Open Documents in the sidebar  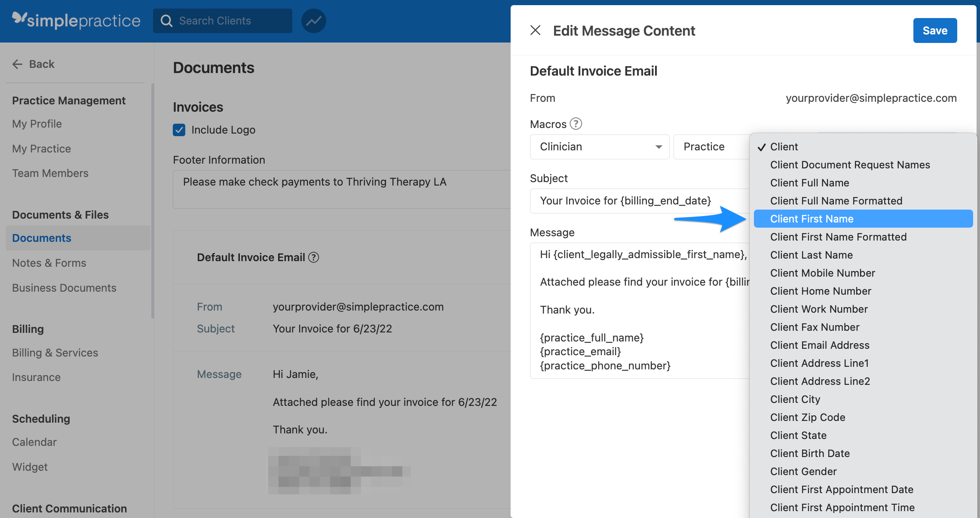pyautogui.click(x=78, y=238)
